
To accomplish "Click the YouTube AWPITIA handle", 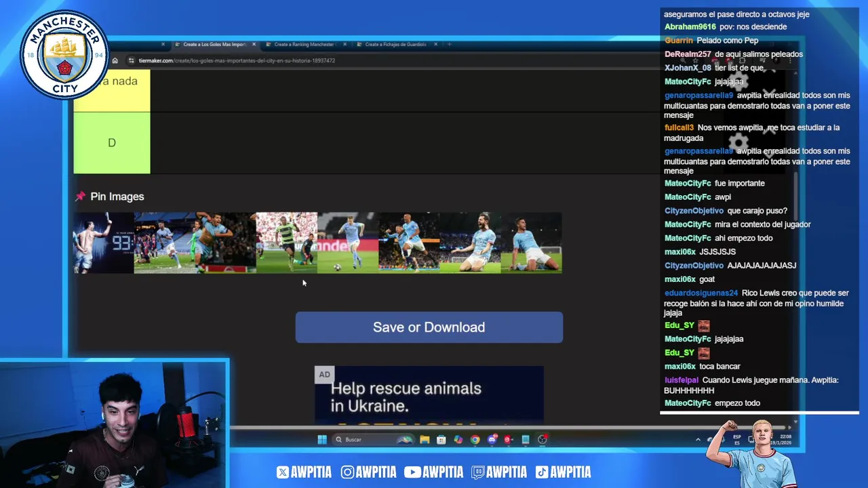I will coord(433,472).
